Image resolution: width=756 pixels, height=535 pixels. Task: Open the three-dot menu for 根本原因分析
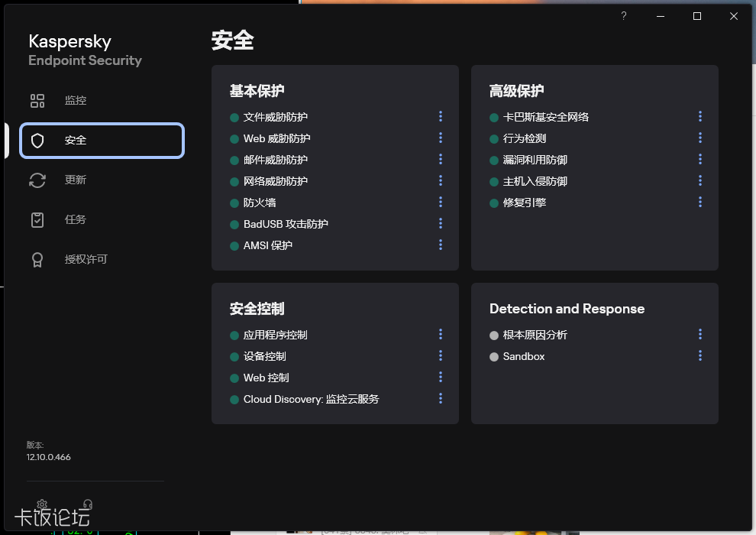(700, 334)
